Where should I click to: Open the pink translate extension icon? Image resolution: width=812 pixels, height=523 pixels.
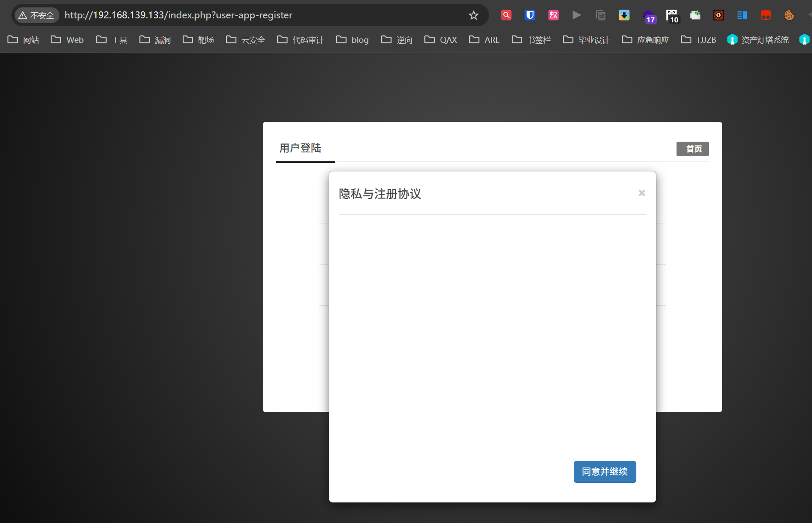[553, 15]
